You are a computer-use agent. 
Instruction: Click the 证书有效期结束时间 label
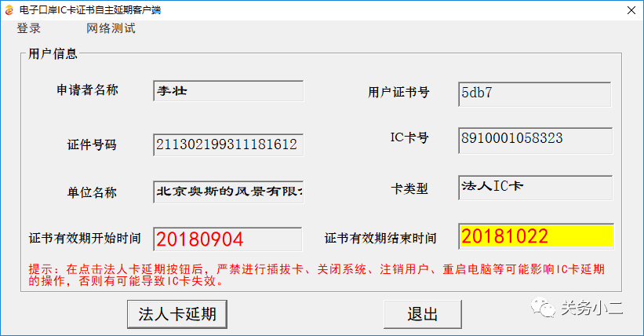380,238
